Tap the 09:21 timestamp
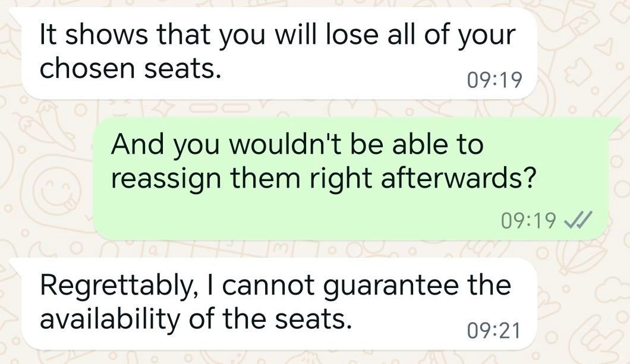This screenshot has height=364, width=630. (494, 331)
